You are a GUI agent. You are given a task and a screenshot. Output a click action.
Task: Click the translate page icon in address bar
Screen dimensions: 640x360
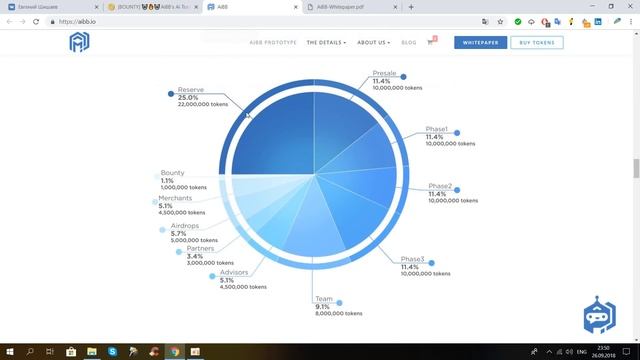coord(485,22)
